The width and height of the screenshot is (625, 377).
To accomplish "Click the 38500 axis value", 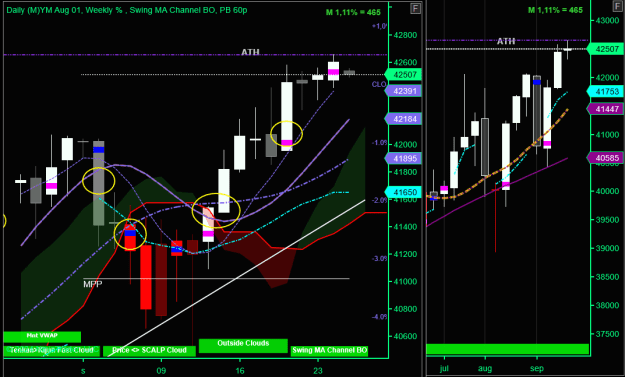I will (x=607, y=277).
